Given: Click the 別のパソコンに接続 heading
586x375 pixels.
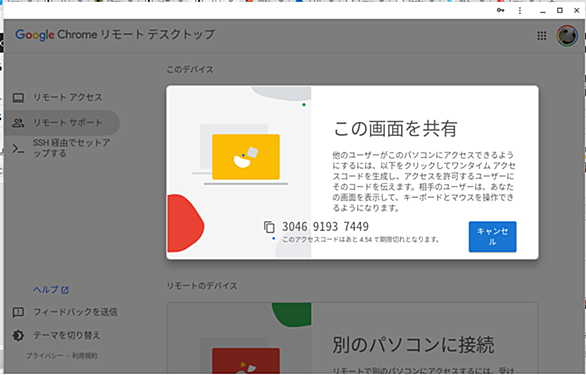Looking at the screenshot, I should click(413, 344).
